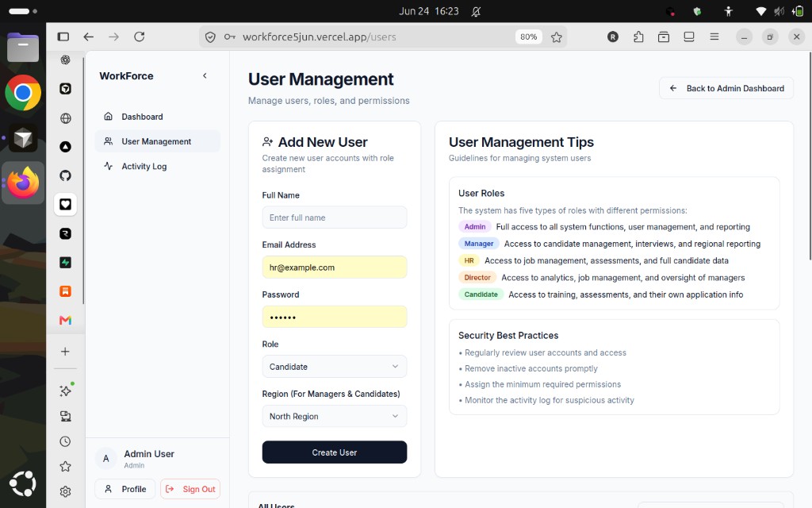Click the Admin role badge in User Roles
The image size is (812, 508).
point(474,226)
